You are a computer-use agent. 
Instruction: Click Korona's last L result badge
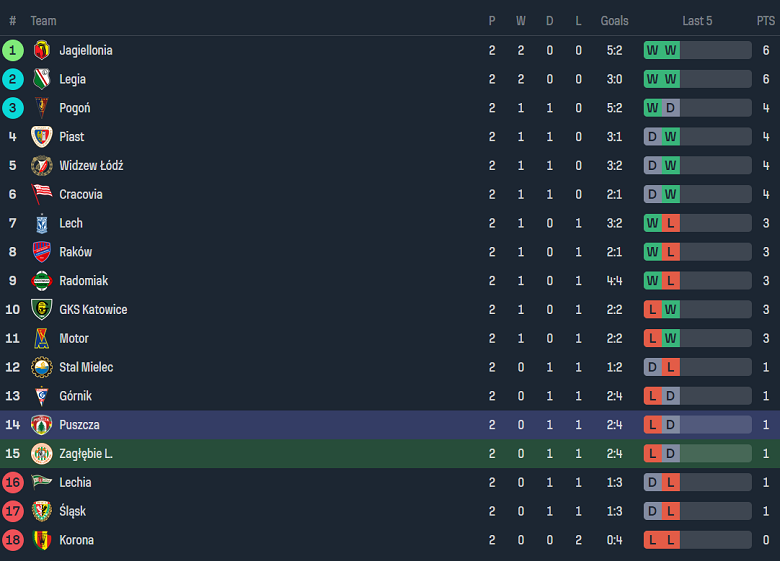pyautogui.click(x=670, y=540)
